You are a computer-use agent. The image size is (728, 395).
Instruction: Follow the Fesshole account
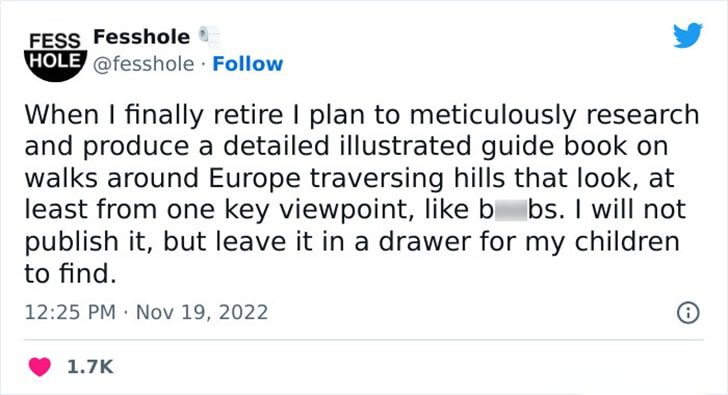tap(247, 64)
